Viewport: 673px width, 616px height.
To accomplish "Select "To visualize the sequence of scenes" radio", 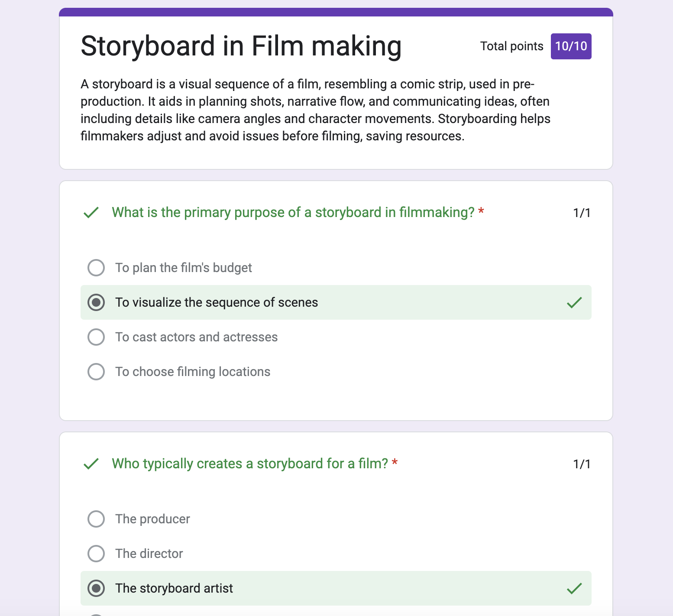I will (96, 302).
